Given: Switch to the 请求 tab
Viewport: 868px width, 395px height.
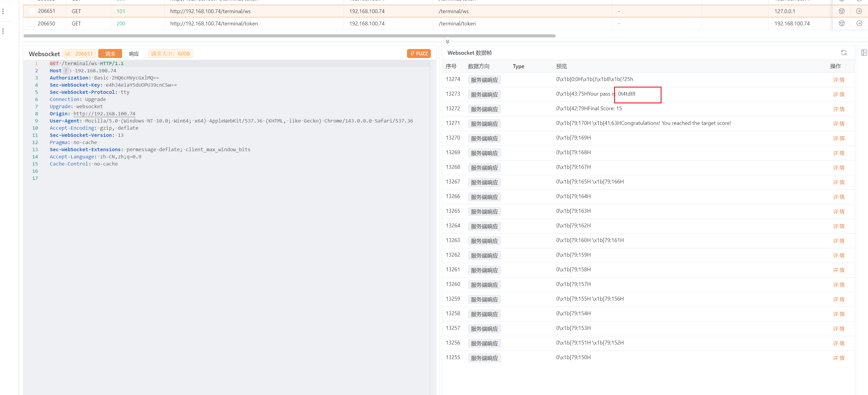Looking at the screenshot, I should coord(110,54).
